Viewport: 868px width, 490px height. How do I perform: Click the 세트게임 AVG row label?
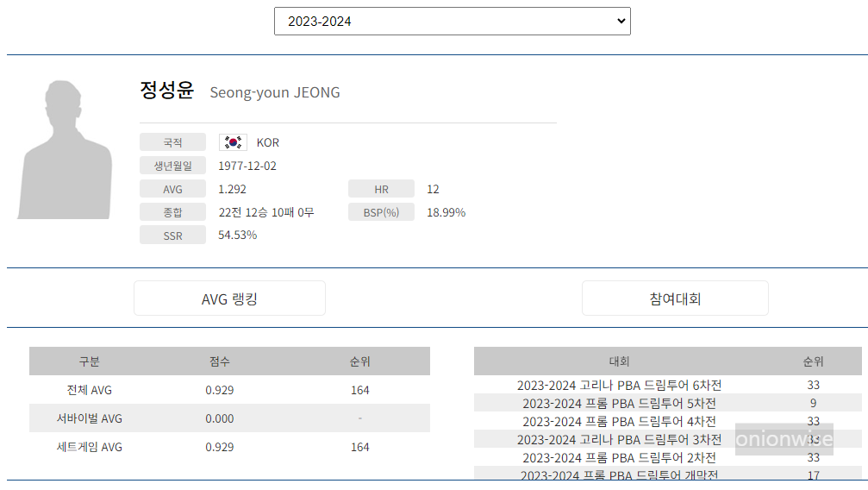click(89, 447)
